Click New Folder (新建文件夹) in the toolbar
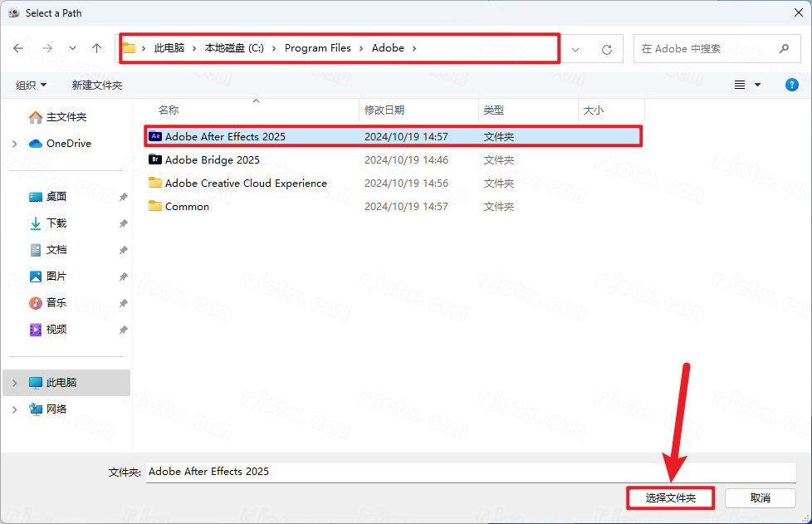The height and width of the screenshot is (524, 812). pyautogui.click(x=96, y=85)
